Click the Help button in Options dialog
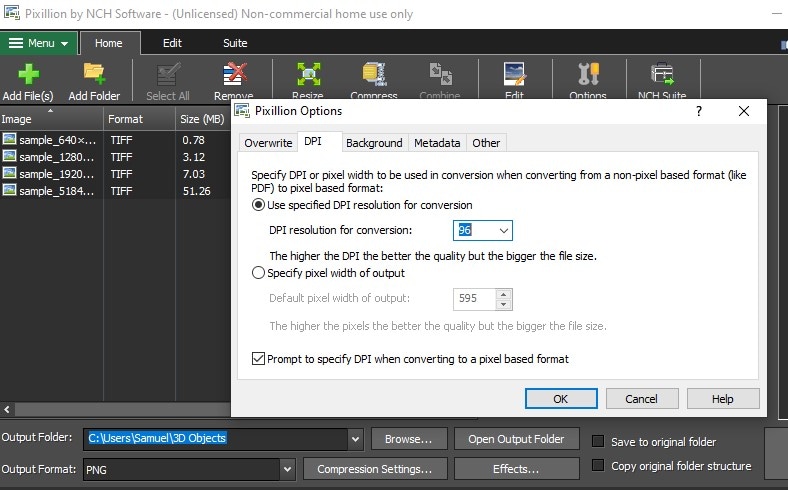This screenshot has width=788, height=490. click(x=723, y=399)
